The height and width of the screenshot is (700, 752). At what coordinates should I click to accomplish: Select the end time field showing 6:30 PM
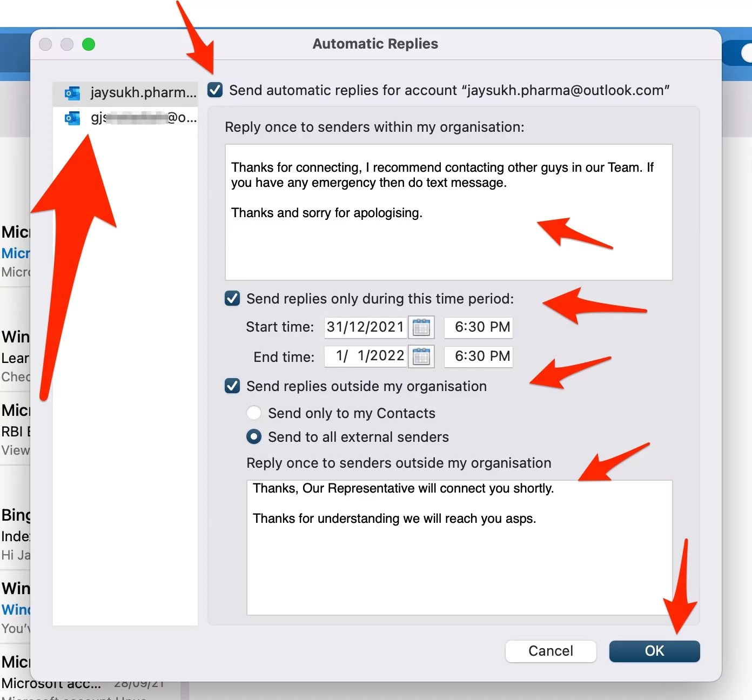click(478, 356)
